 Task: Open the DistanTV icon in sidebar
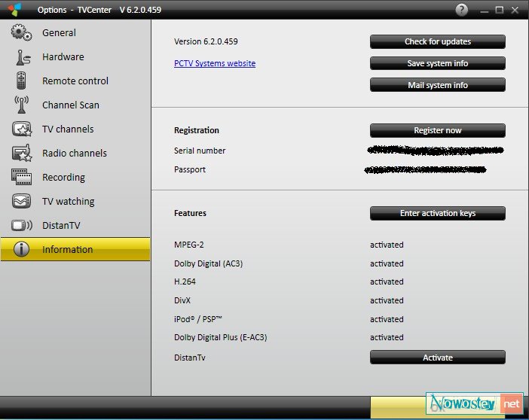[22, 226]
